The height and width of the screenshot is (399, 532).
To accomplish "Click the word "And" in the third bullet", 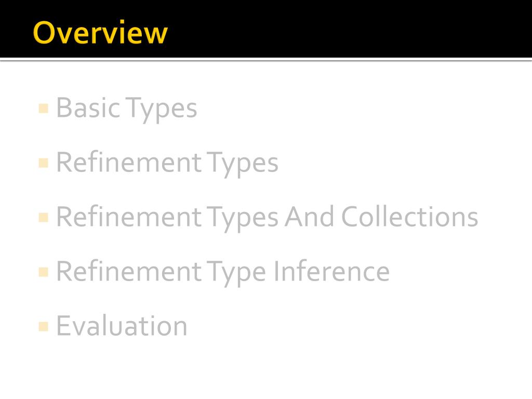I will pyautogui.click(x=309, y=217).
